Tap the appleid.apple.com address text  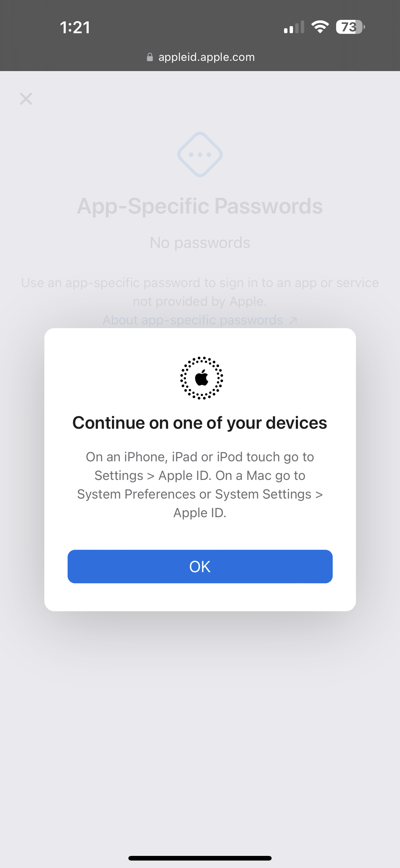click(x=207, y=57)
